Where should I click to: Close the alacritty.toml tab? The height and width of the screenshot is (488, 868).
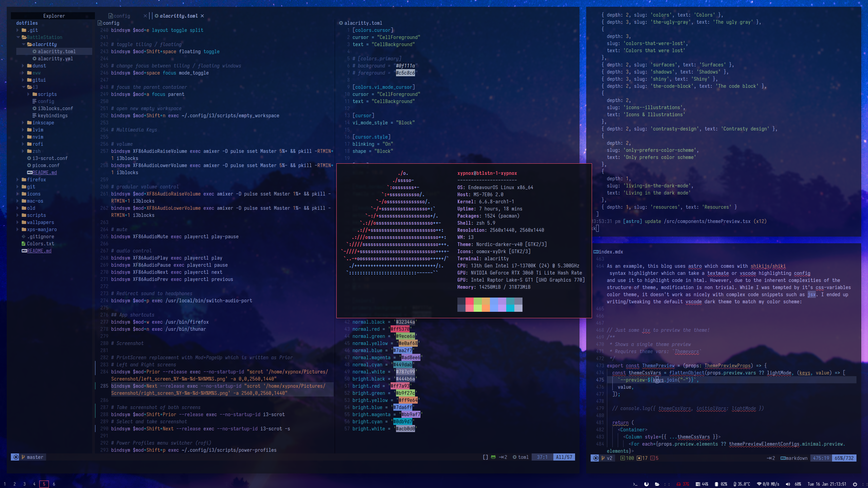(x=202, y=16)
